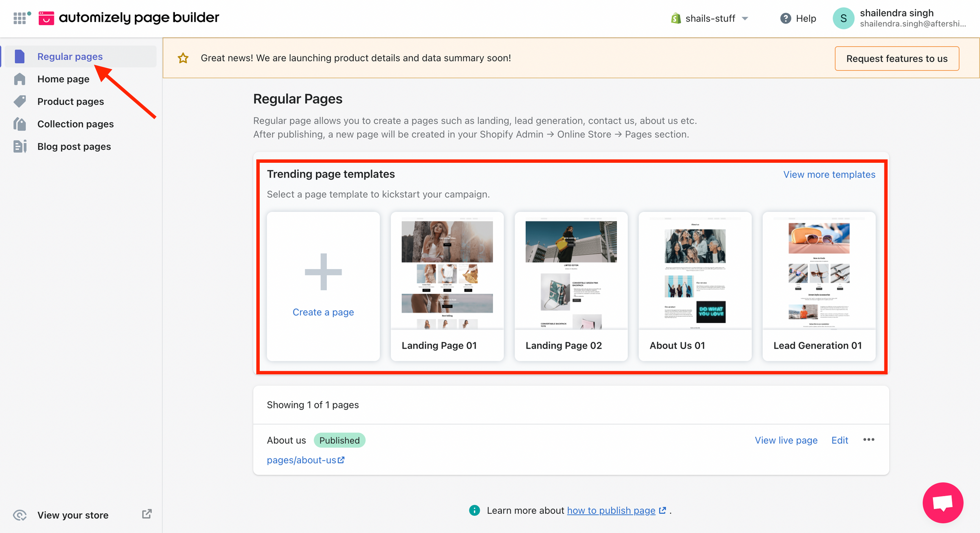Open Blog post pages section
This screenshot has width=980, height=533.
(74, 147)
